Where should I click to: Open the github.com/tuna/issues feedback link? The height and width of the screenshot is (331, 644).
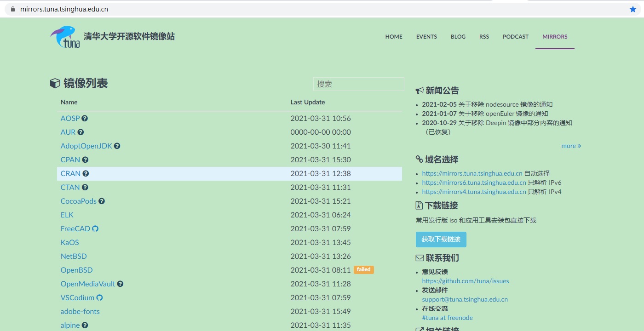pos(466,281)
